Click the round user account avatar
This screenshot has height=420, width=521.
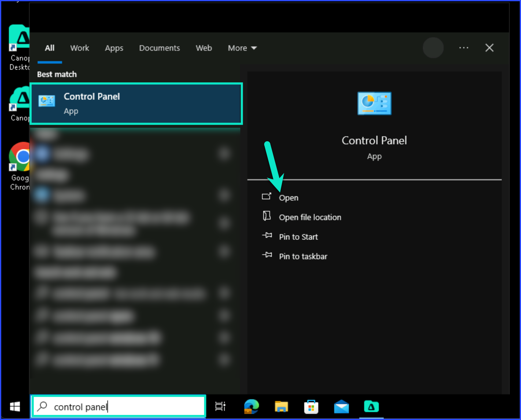tap(433, 48)
